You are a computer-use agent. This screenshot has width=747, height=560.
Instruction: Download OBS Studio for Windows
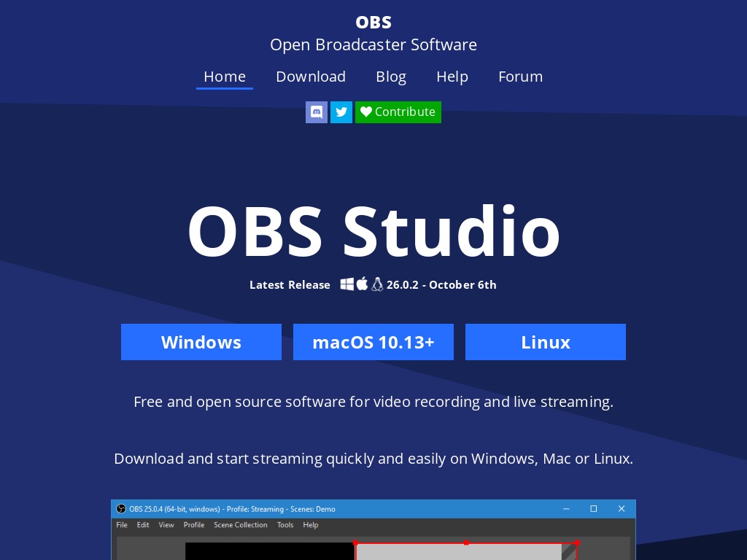coord(201,342)
